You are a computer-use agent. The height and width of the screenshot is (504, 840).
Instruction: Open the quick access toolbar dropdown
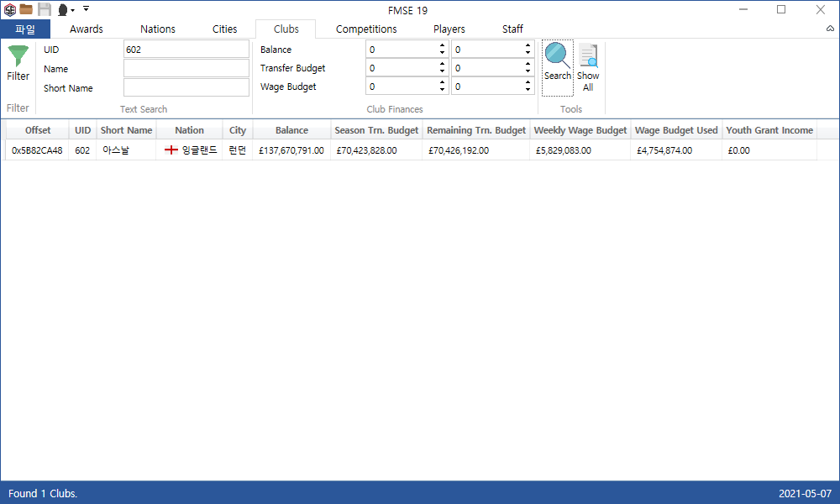(86, 8)
